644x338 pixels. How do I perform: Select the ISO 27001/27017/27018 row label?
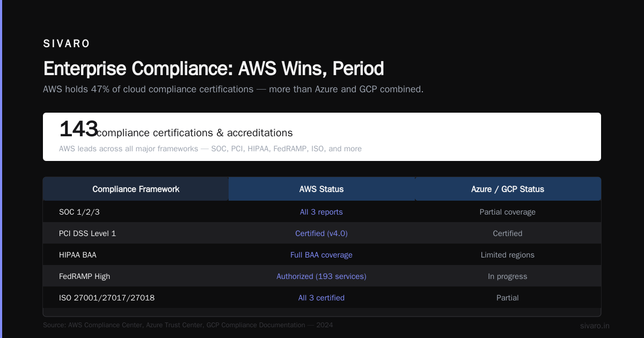107,298
